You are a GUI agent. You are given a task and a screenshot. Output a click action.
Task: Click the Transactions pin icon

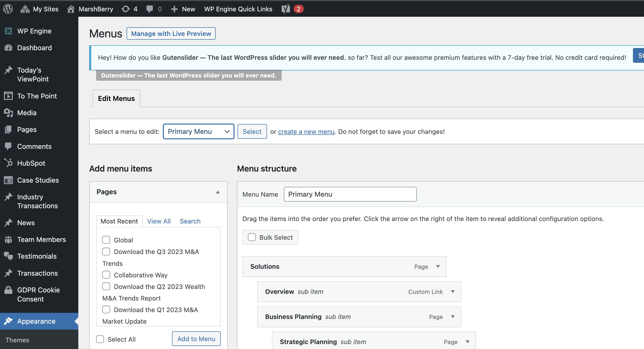pyautogui.click(x=8, y=273)
